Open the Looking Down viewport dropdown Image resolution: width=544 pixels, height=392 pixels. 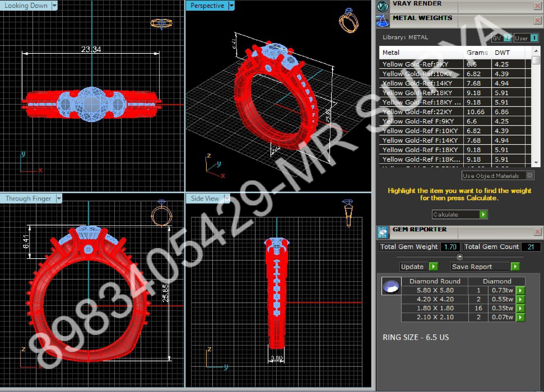click(x=54, y=5)
